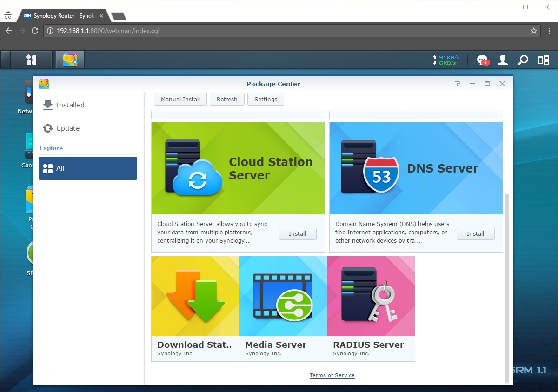Click the Cloud Station Server cloud sync icon
Image resolution: width=558 pixels, height=392 pixels.
[198, 178]
